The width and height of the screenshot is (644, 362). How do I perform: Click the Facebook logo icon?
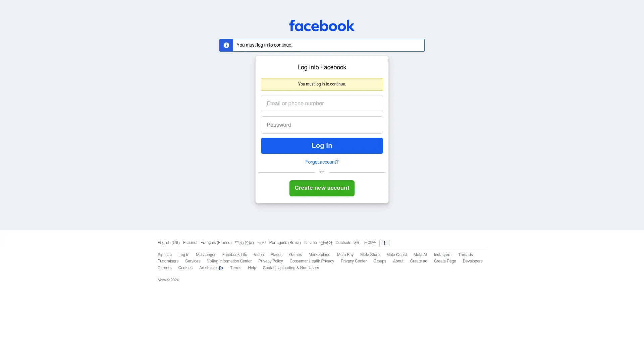pyautogui.click(x=322, y=25)
